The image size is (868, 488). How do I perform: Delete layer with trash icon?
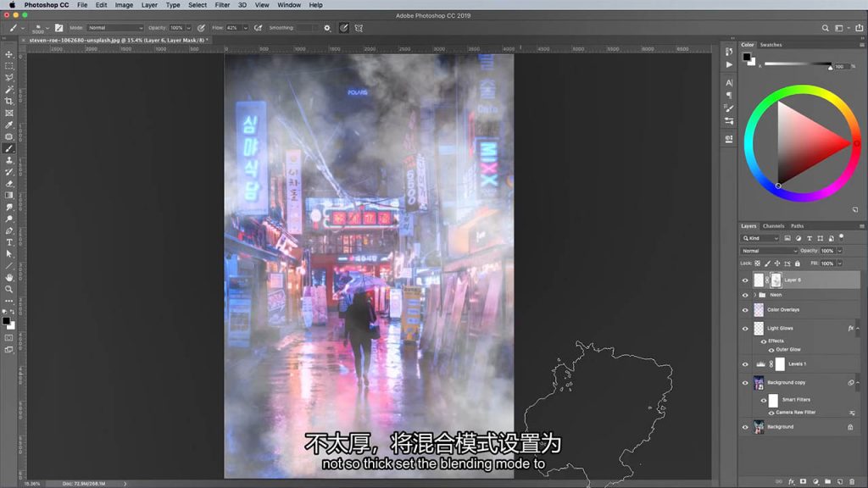(x=852, y=481)
